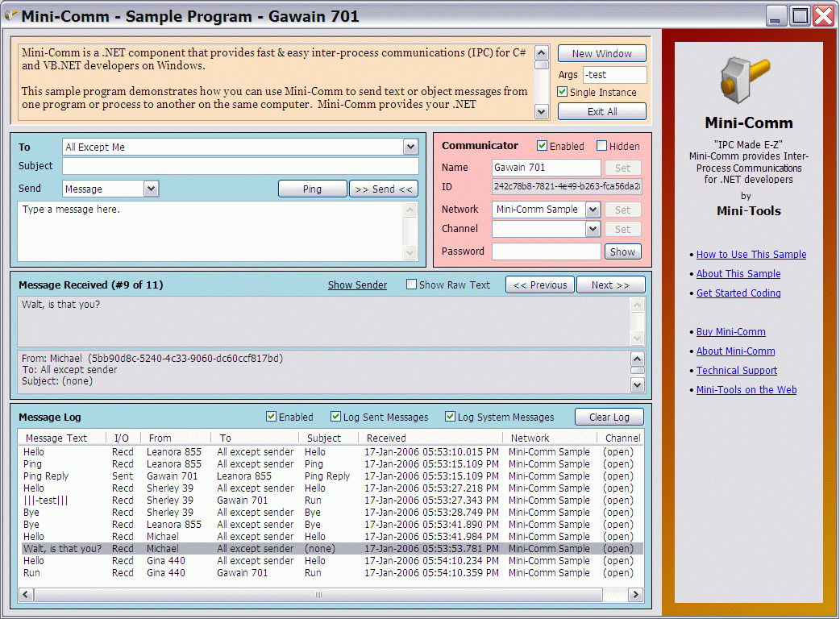Click the 'From: Michael' sender line
Image resolution: width=840 pixels, height=619 pixels.
[152, 358]
